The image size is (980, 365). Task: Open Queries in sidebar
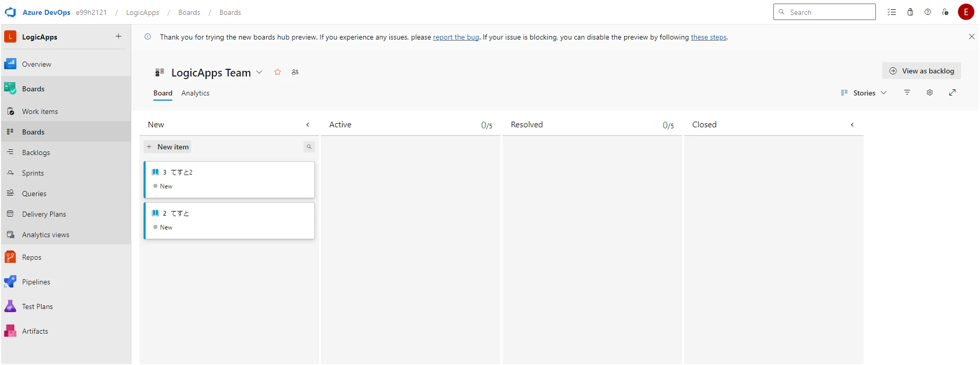pyautogui.click(x=66, y=194)
